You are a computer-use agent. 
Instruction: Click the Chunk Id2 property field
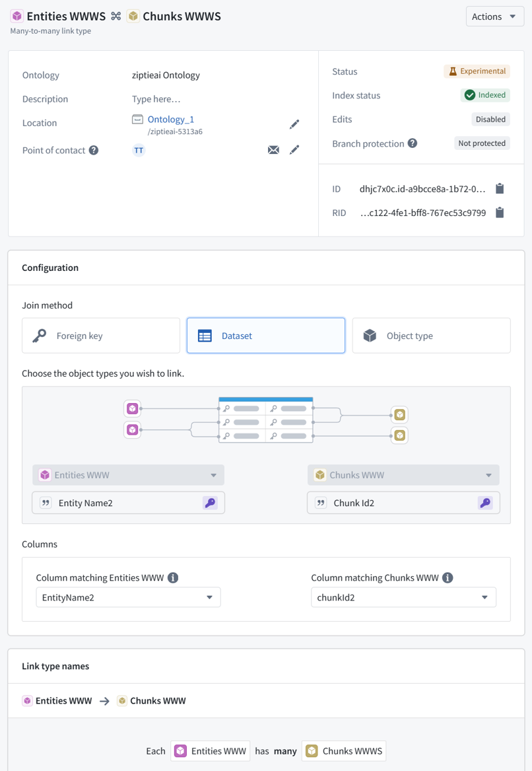click(403, 503)
